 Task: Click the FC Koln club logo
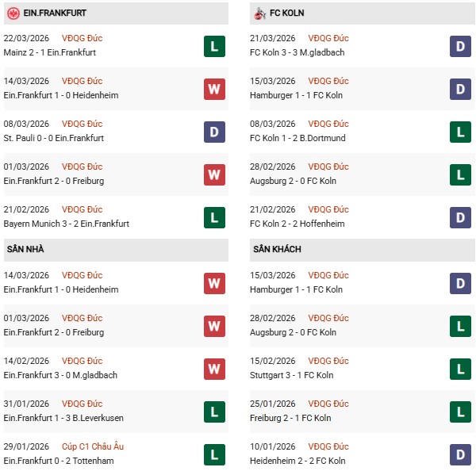point(259,13)
